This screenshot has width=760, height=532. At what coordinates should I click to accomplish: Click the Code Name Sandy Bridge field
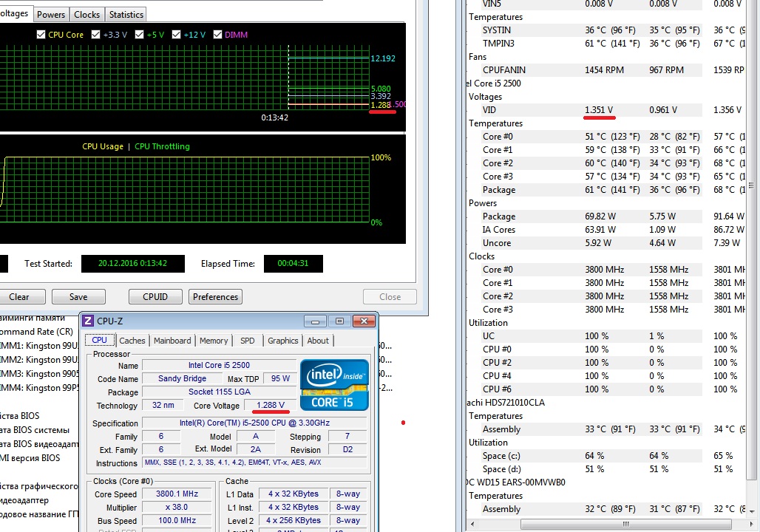point(183,379)
